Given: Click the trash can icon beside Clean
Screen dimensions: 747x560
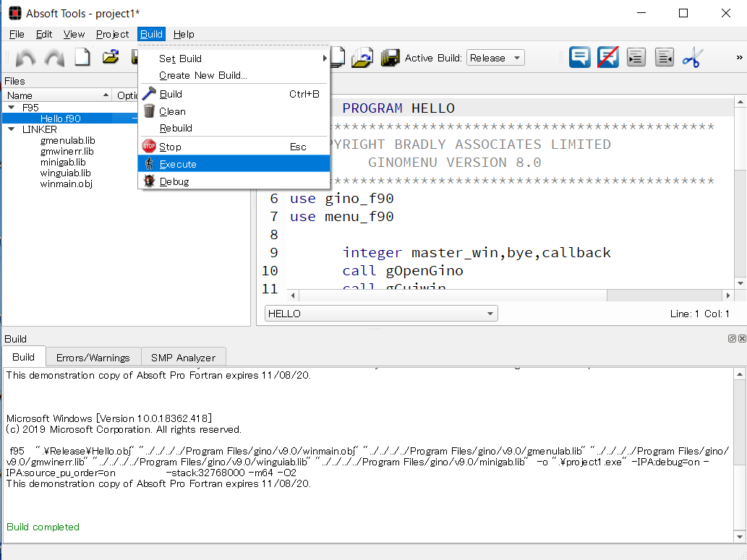Looking at the screenshot, I should 149,111.
